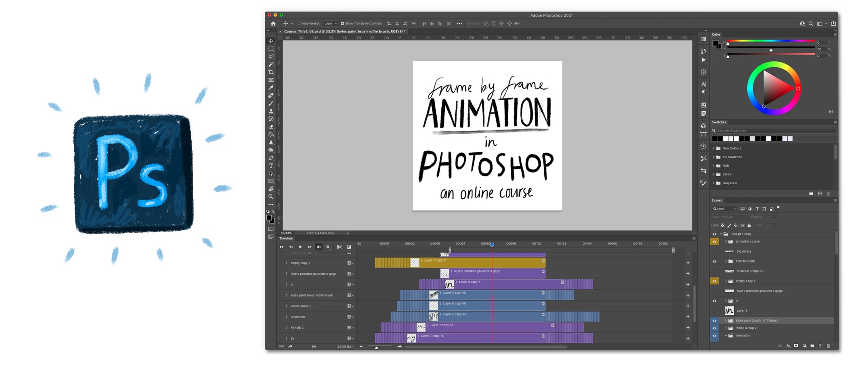Open the Color panel flyout menu

tap(835, 34)
